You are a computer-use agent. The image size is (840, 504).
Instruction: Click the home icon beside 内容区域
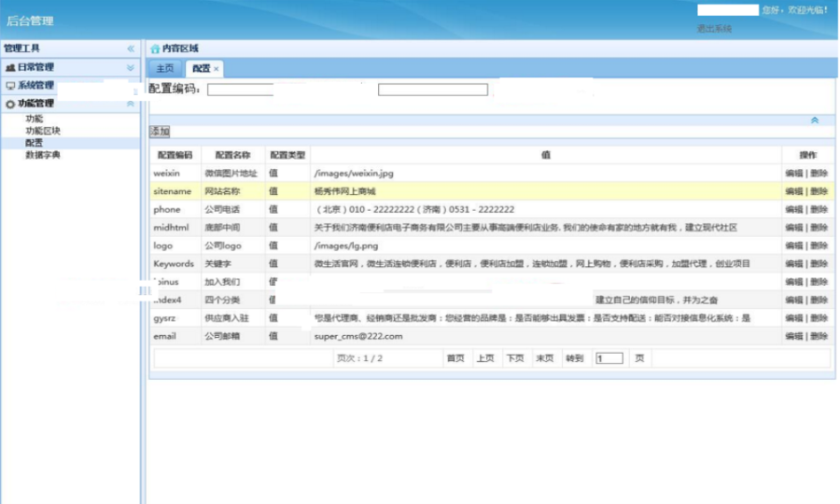(155, 49)
